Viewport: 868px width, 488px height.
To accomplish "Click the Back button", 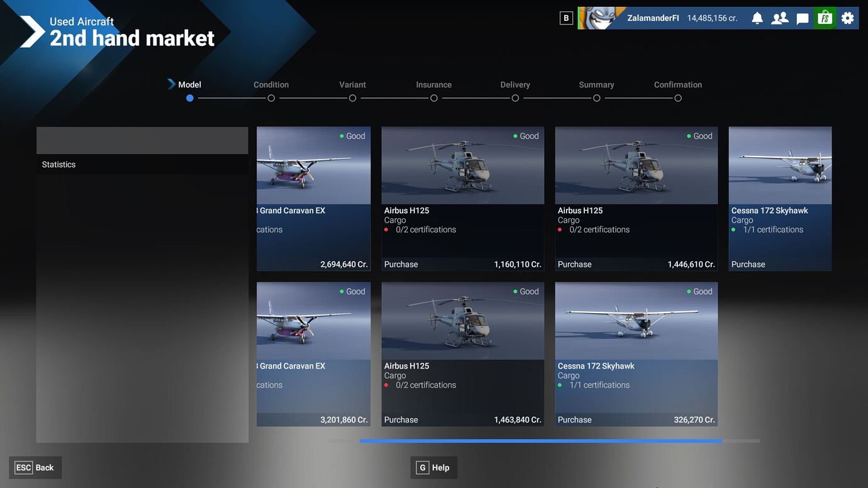I will [35, 468].
